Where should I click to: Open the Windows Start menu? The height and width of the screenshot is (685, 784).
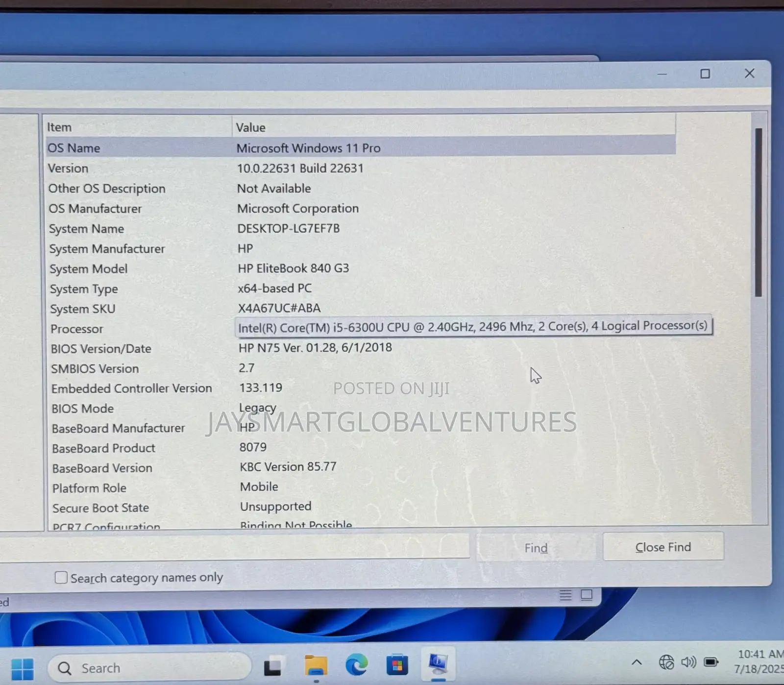point(22,669)
